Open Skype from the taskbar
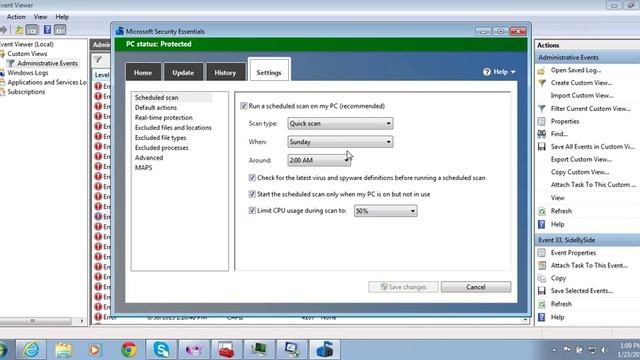The height and width of the screenshot is (360, 640). (x=161, y=350)
